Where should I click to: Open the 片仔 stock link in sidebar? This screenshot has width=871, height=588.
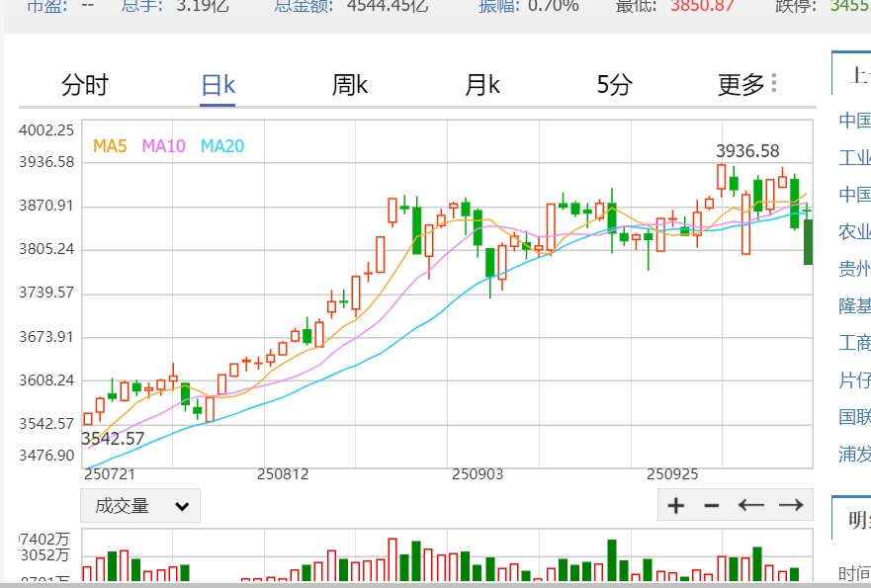point(855,379)
